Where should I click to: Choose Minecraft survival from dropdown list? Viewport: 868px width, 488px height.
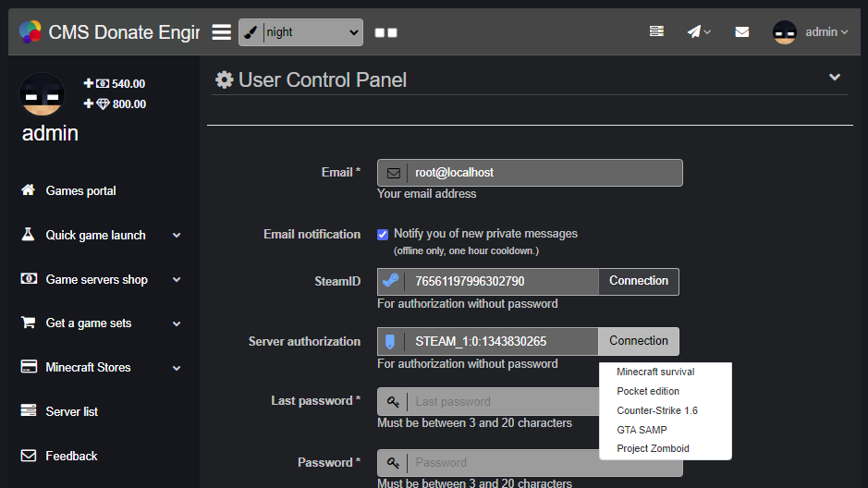tap(655, 372)
